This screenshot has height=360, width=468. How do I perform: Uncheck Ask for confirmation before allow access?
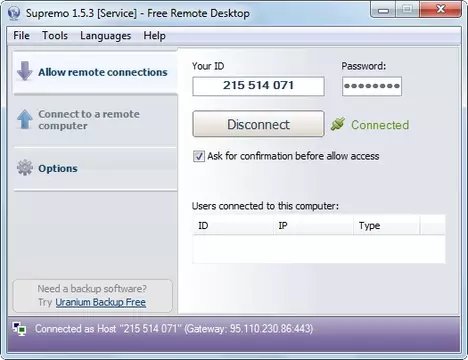tap(199, 156)
